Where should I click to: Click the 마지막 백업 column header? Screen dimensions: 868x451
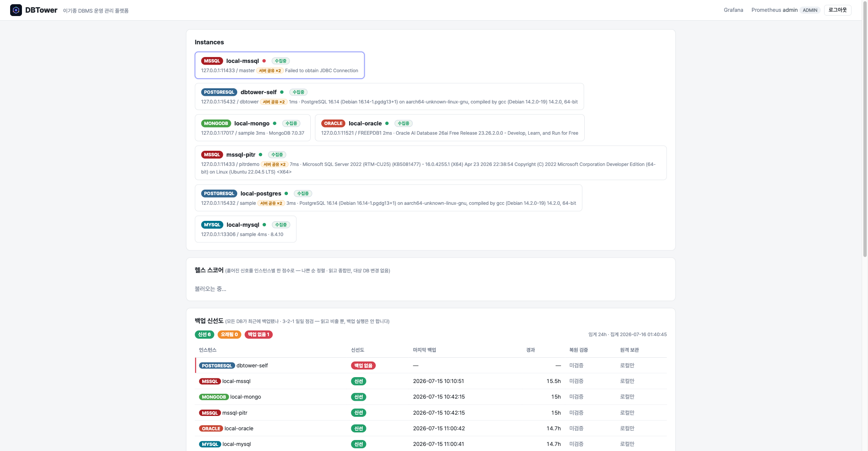tap(425, 350)
